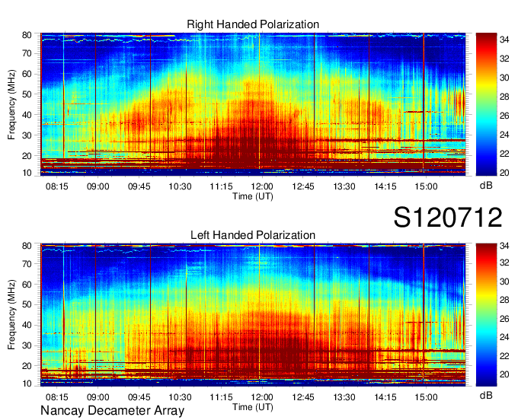Click 32 dB value on bottom color bar
The height and width of the screenshot is (420, 518).
504,262
